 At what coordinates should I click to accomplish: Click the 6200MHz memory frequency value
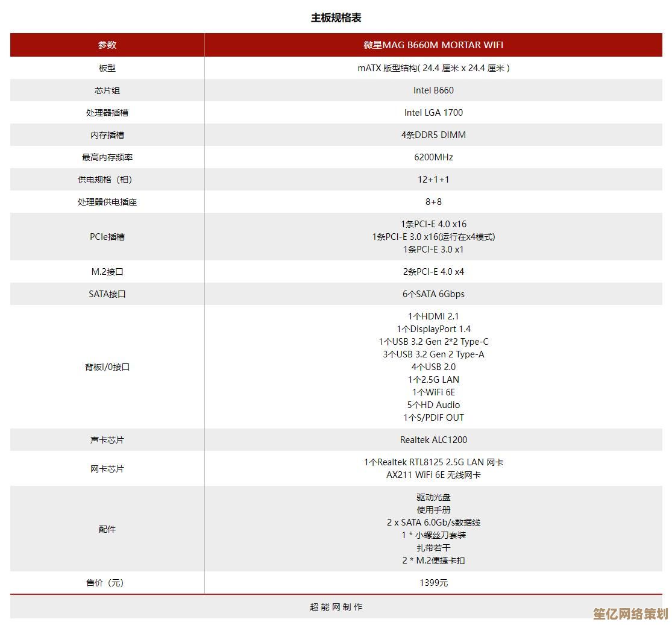(433, 157)
